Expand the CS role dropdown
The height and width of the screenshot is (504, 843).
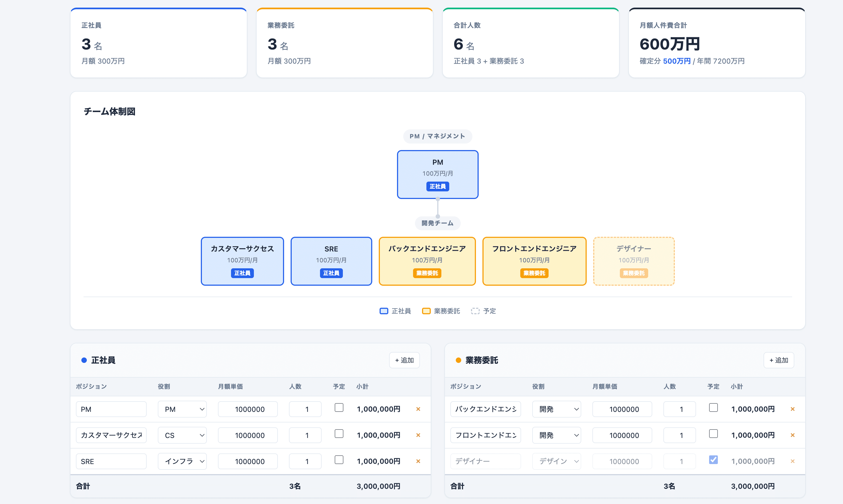(x=182, y=435)
